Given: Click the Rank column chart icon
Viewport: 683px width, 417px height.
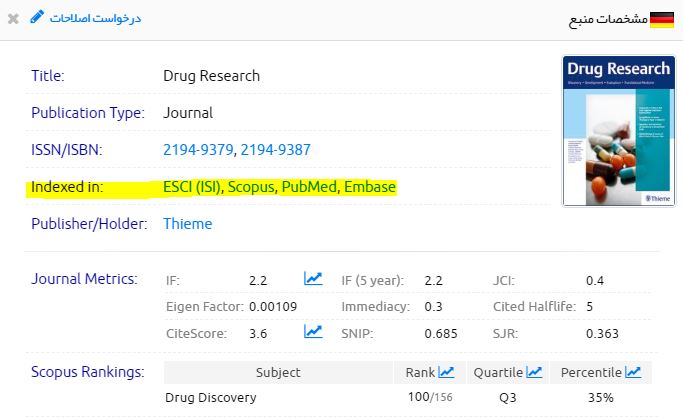Looking at the screenshot, I should coord(446,372).
